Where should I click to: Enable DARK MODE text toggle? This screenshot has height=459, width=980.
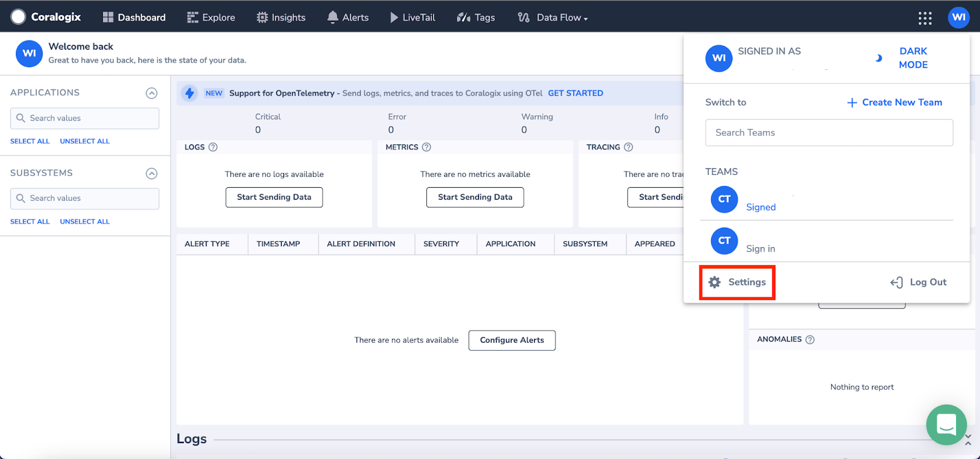pos(913,58)
